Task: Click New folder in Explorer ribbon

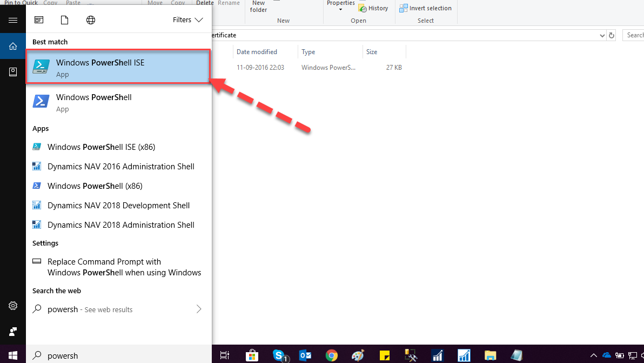Action: (x=259, y=6)
